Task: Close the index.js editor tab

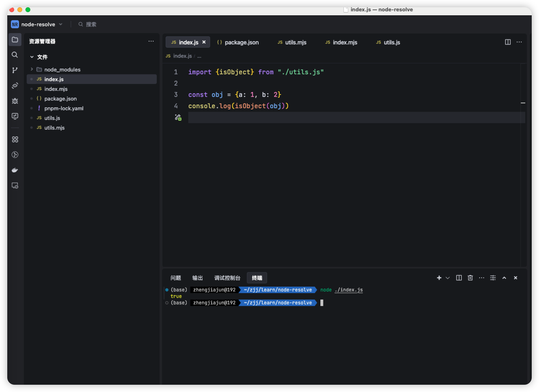Action: click(x=204, y=42)
